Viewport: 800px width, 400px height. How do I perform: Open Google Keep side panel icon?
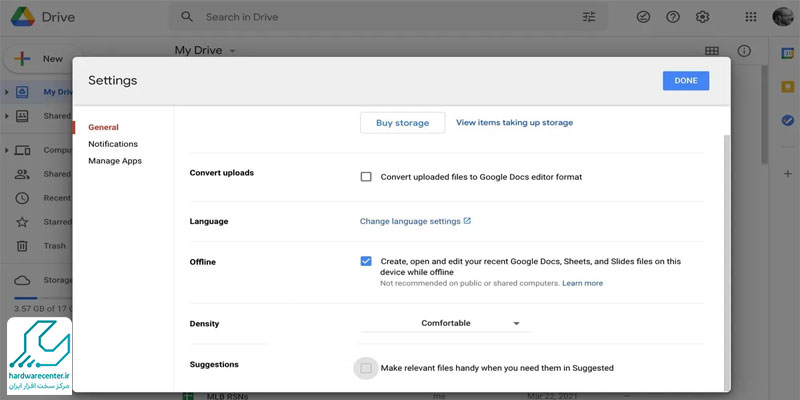tap(788, 87)
